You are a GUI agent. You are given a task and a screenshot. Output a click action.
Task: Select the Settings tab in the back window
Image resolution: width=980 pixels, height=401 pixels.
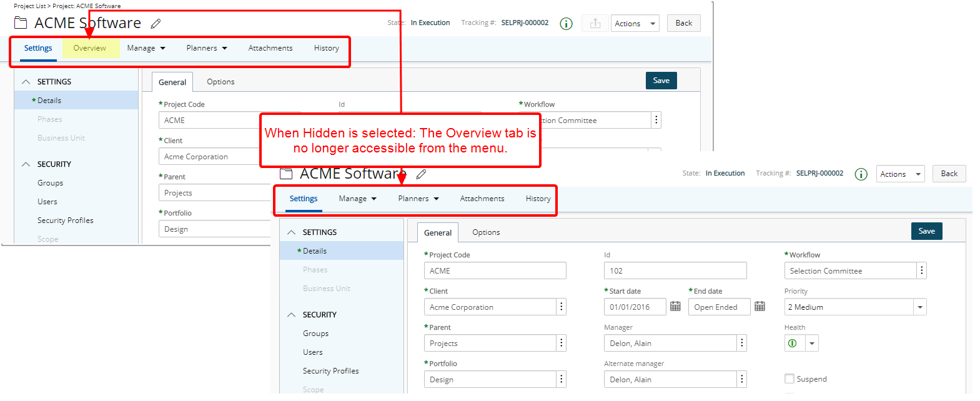(x=38, y=48)
